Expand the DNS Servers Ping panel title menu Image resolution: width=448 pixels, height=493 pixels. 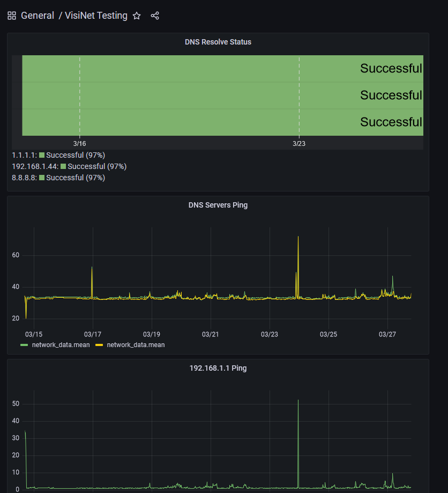click(x=218, y=205)
